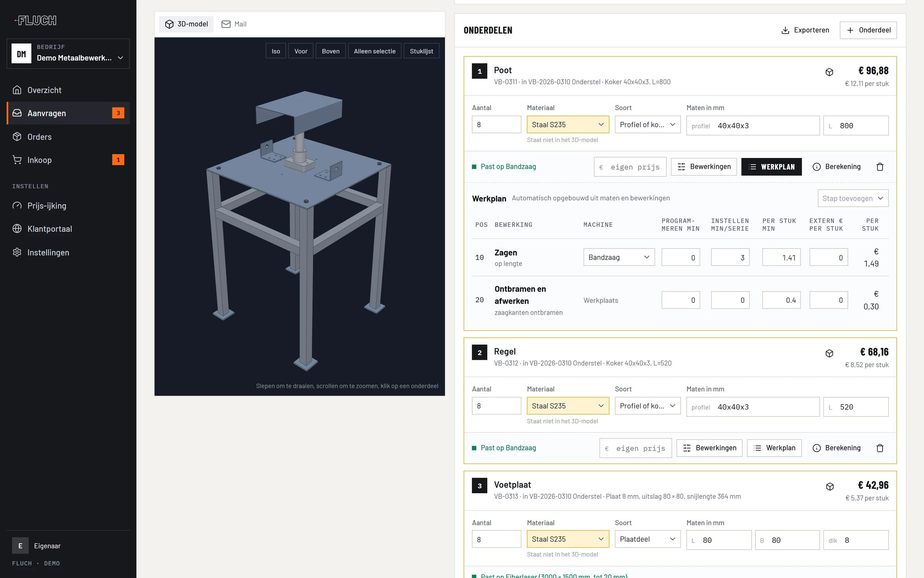
Task: Open Berekening info for Poot
Action: pos(836,167)
